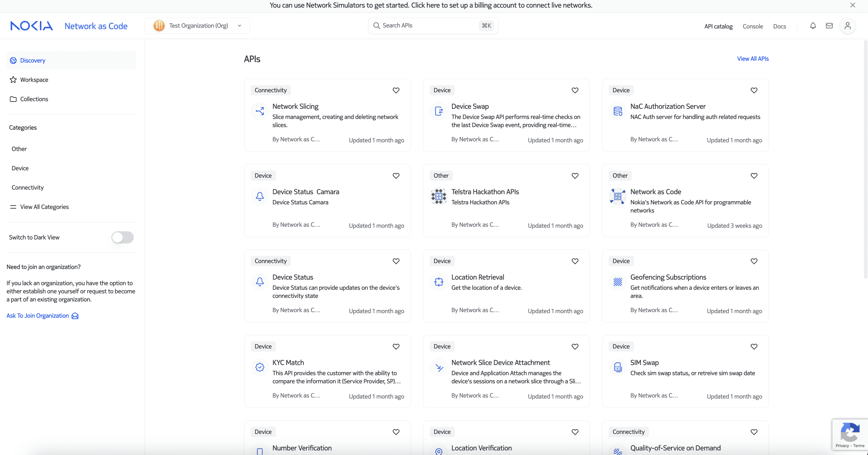This screenshot has width=868, height=455.
Task: Go to Workspace in sidebar
Action: coord(34,80)
